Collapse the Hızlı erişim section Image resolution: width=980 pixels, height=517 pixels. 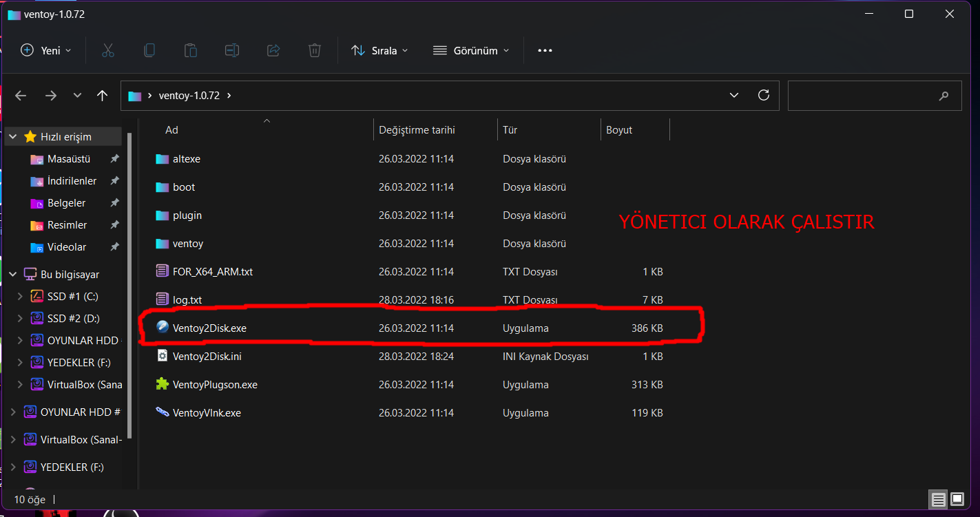pyautogui.click(x=13, y=137)
